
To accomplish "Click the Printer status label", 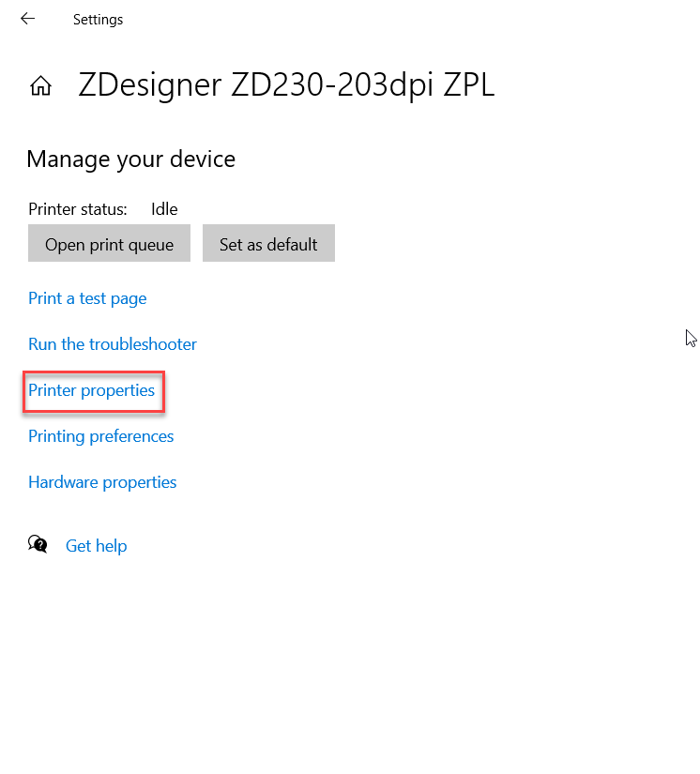I will 78,209.
